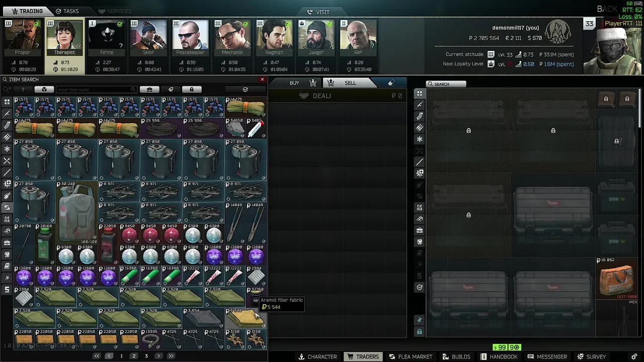Filter stash by ammo icon
644x362 pixels.
tap(420, 128)
